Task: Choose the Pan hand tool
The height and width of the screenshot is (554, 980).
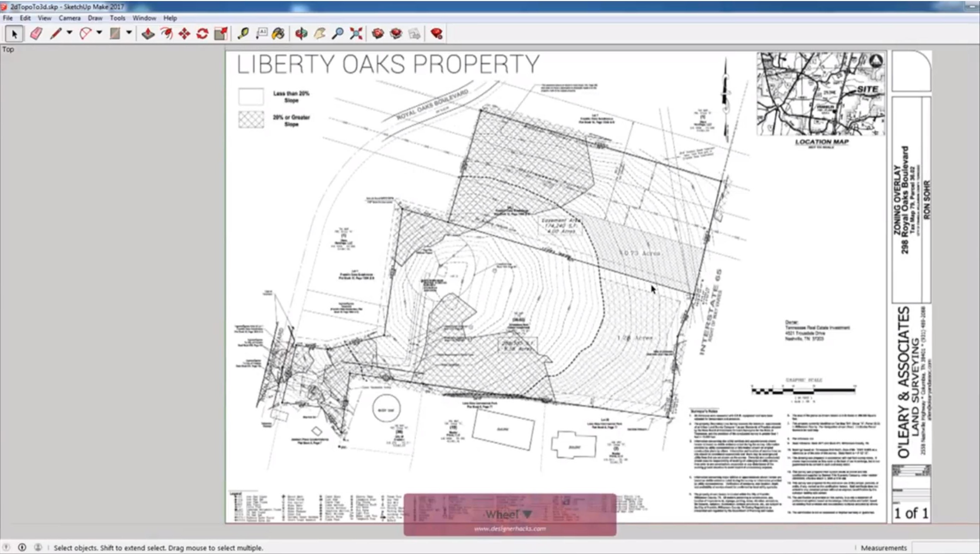Action: [x=319, y=34]
